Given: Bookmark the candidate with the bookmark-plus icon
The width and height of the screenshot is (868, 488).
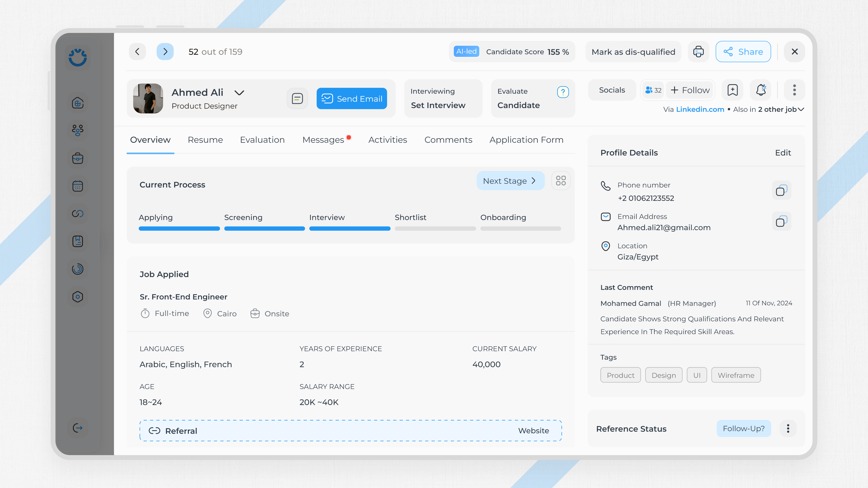Looking at the screenshot, I should point(732,90).
